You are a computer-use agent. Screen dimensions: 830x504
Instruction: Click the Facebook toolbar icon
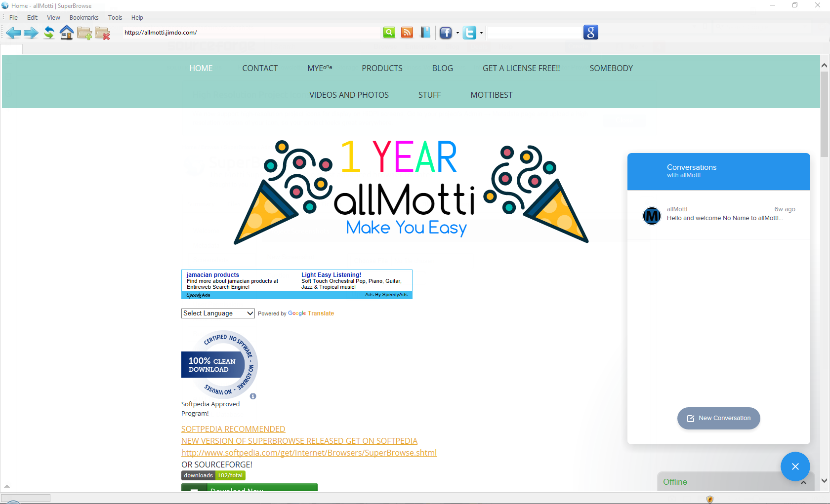(x=446, y=33)
